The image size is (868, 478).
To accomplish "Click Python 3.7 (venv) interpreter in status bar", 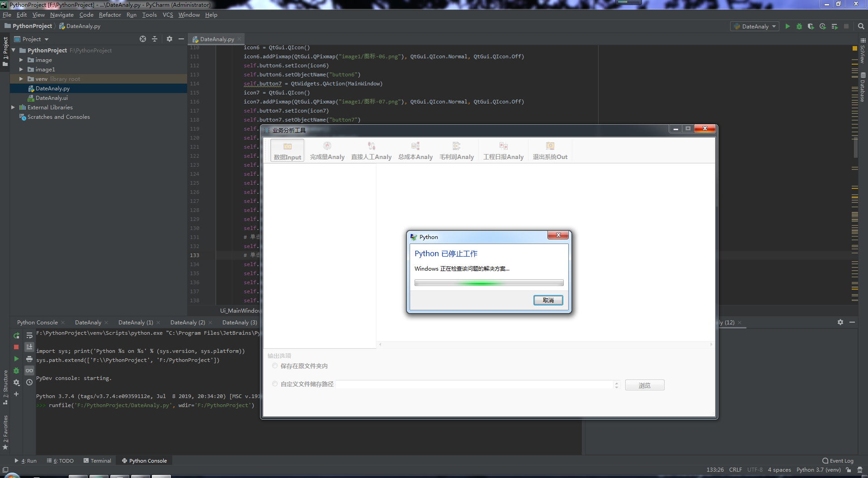I will [818, 470].
